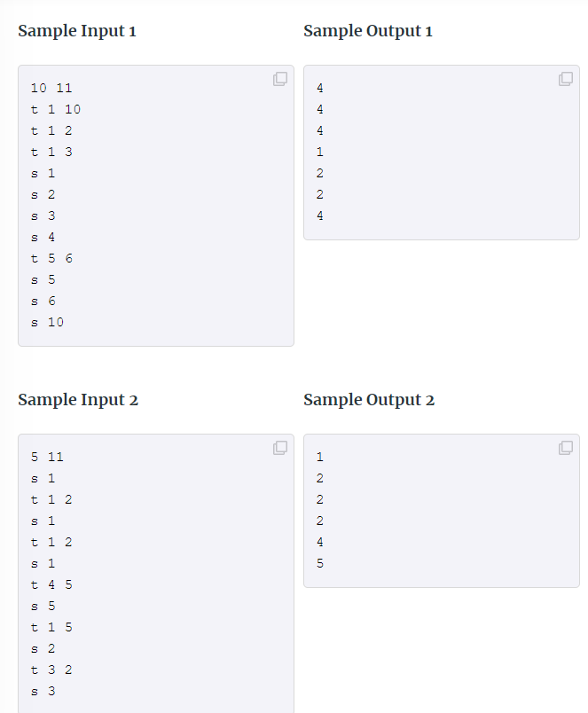Screen dimensions: 588x713
Task: Click the Sample Input 1 heading
Action: point(78,30)
